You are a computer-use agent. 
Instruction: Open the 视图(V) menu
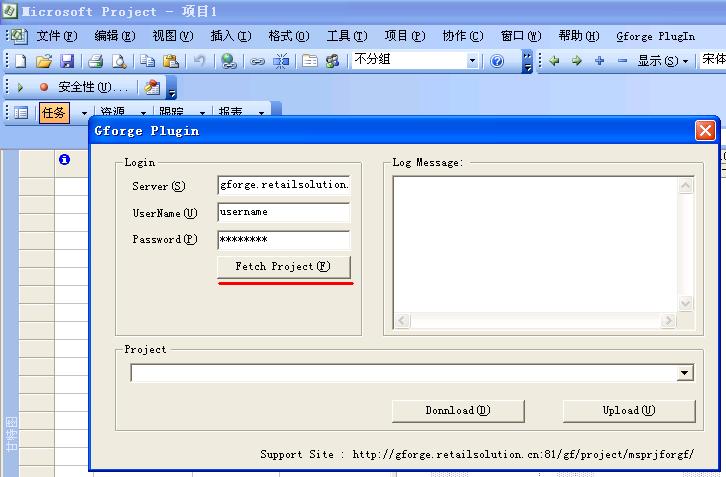click(x=173, y=36)
